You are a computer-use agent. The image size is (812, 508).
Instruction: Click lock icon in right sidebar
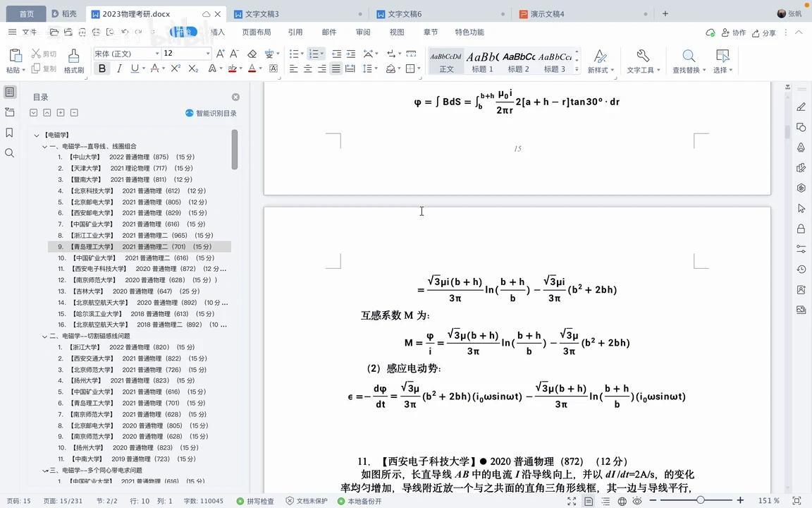pyautogui.click(x=801, y=229)
